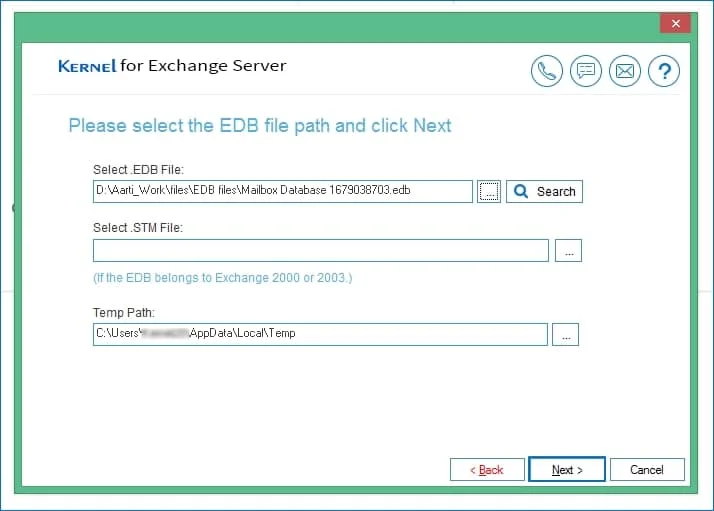Browse for the .EDB file
The image size is (714, 511).
click(x=489, y=191)
